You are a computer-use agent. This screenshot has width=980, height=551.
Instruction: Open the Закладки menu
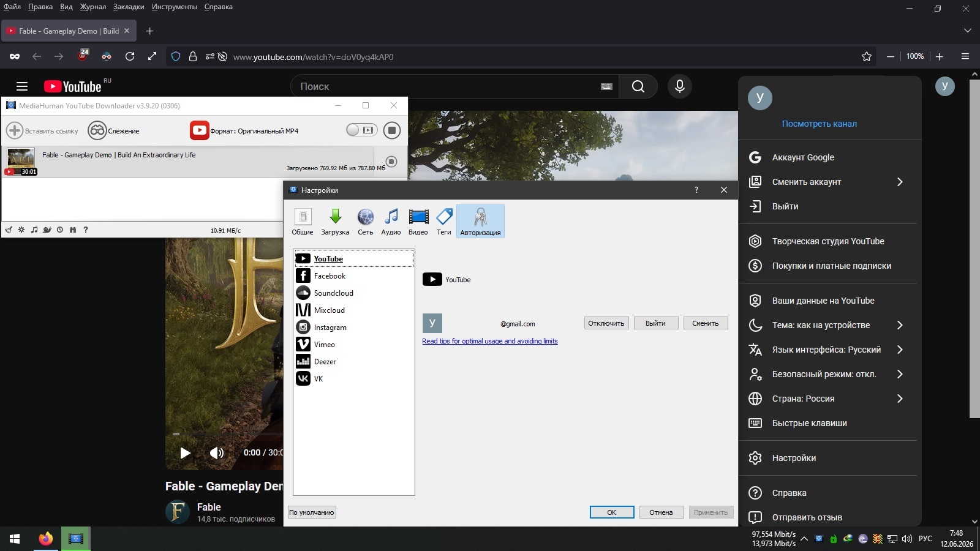click(129, 7)
